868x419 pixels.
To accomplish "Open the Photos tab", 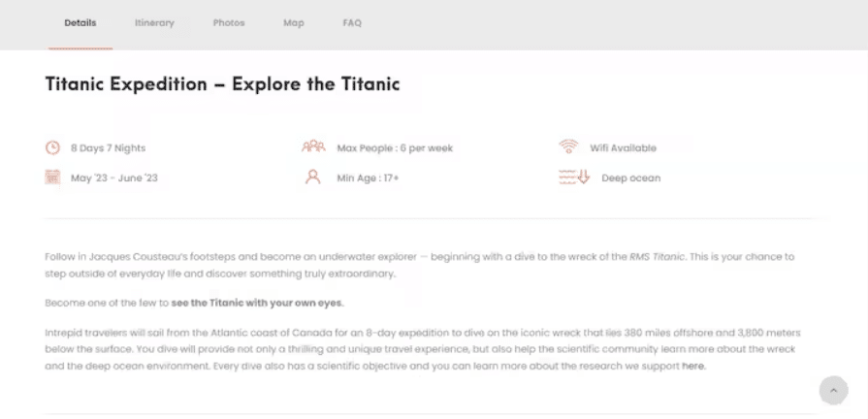I will [229, 22].
